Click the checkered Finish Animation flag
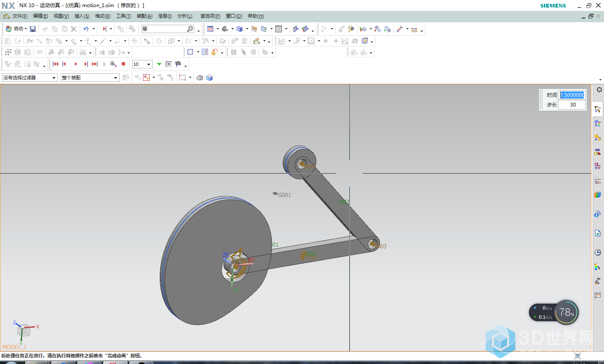The width and height of the screenshot is (604, 364). click(178, 64)
